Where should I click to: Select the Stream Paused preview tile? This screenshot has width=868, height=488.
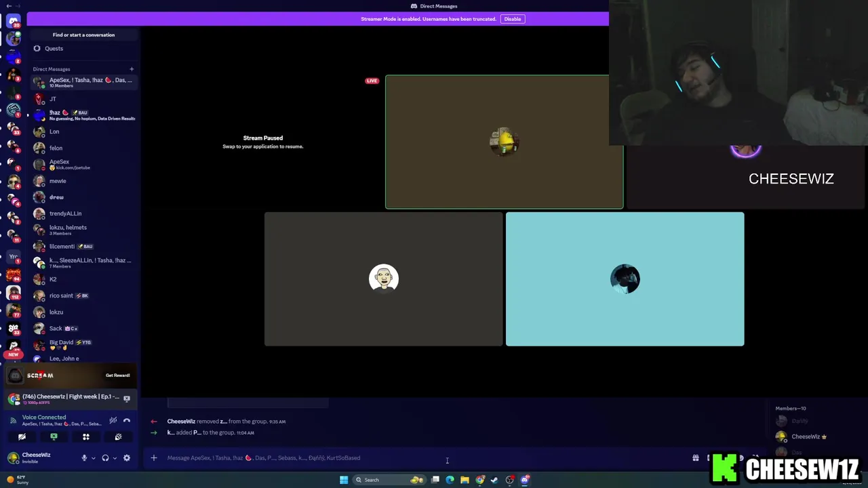coord(263,142)
